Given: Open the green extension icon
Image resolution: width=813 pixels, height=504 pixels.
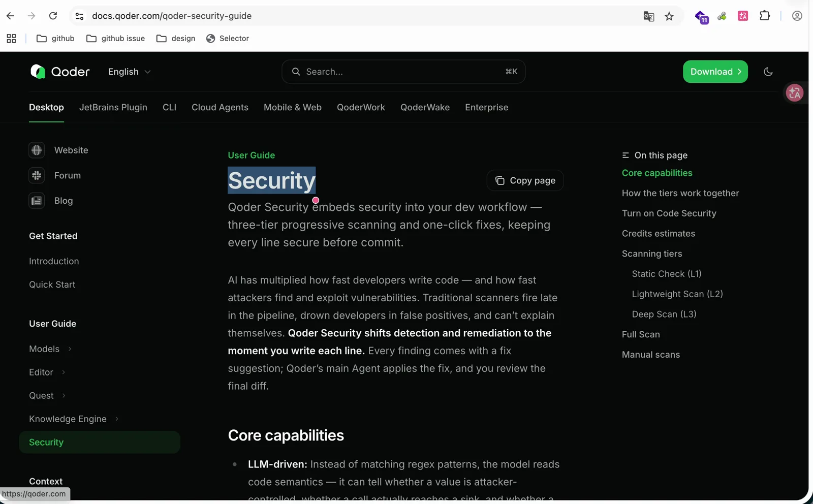Looking at the screenshot, I should click(722, 16).
